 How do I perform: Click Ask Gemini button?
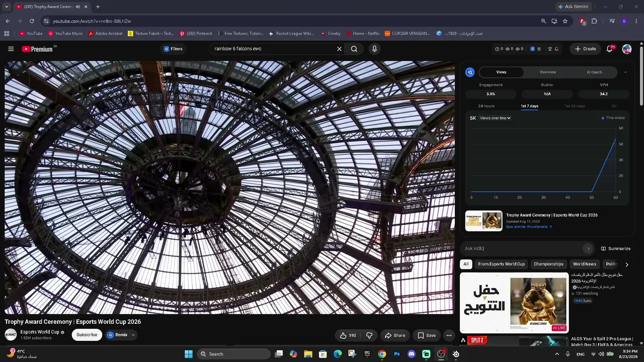(573, 7)
